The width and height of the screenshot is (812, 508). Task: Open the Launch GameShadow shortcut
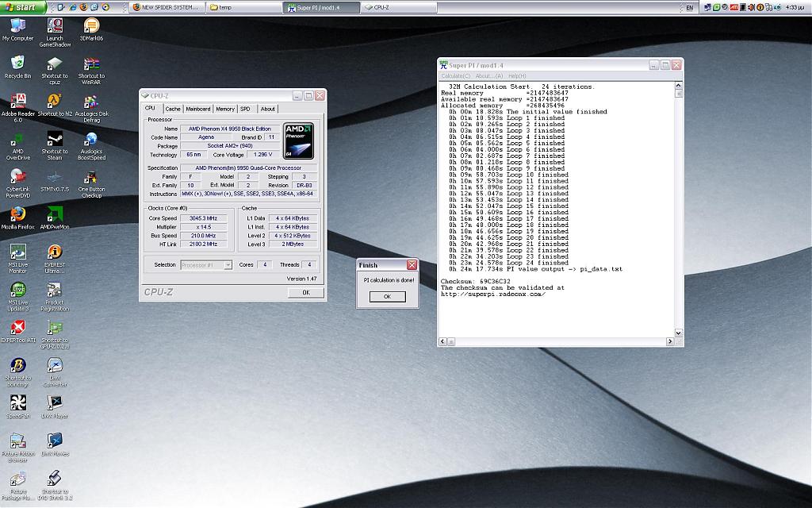click(55, 33)
